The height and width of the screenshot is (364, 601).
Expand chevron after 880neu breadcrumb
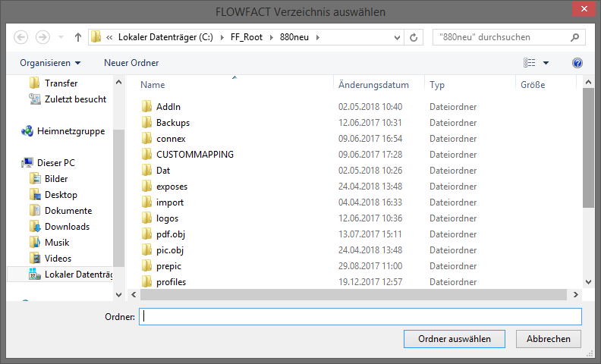click(x=317, y=38)
